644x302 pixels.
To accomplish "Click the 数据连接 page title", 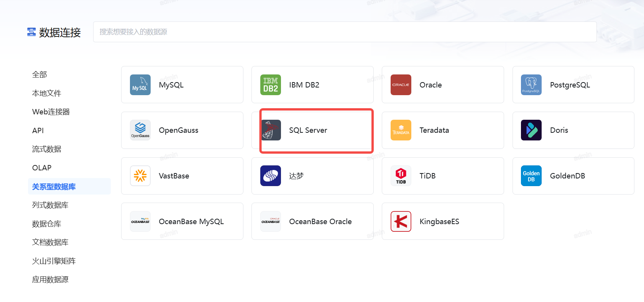I will coord(60,32).
